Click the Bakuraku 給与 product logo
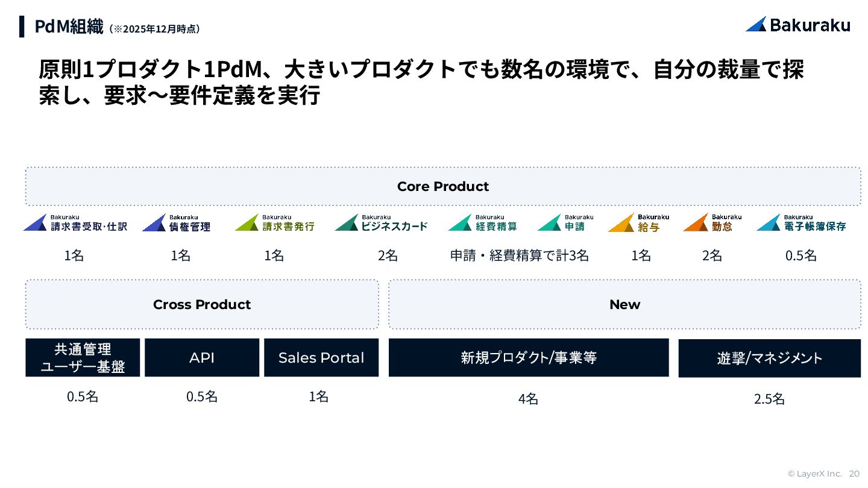This screenshot has width=868, height=488. 638,223
